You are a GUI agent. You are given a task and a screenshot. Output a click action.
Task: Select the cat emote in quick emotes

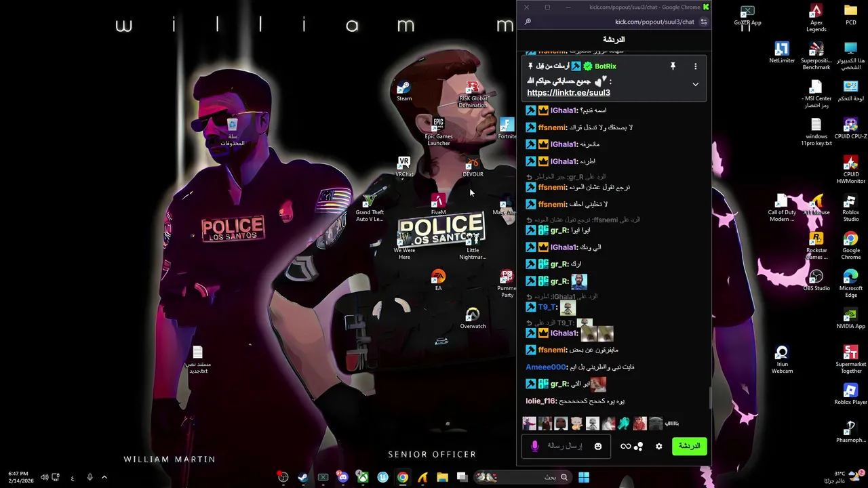(x=576, y=424)
